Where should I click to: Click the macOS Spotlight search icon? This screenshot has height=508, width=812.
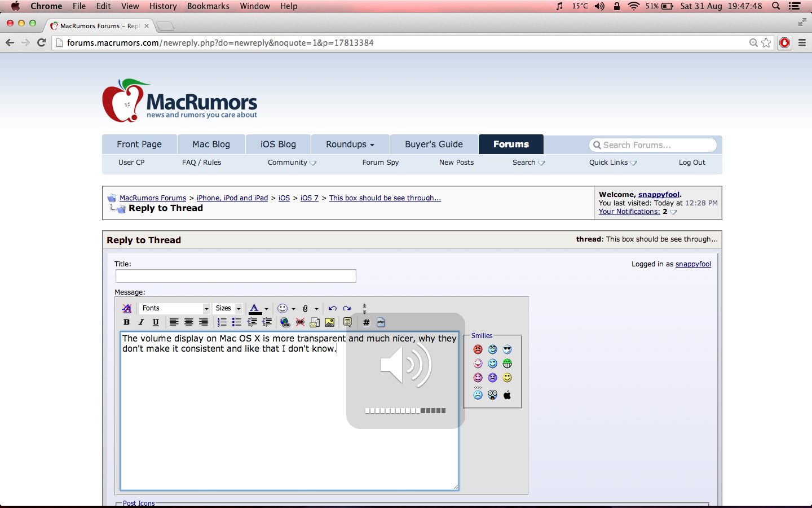point(776,6)
